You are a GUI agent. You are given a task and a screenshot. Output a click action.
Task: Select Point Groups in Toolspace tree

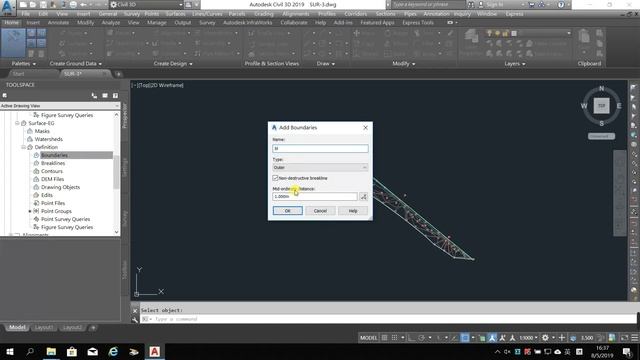click(x=56, y=211)
